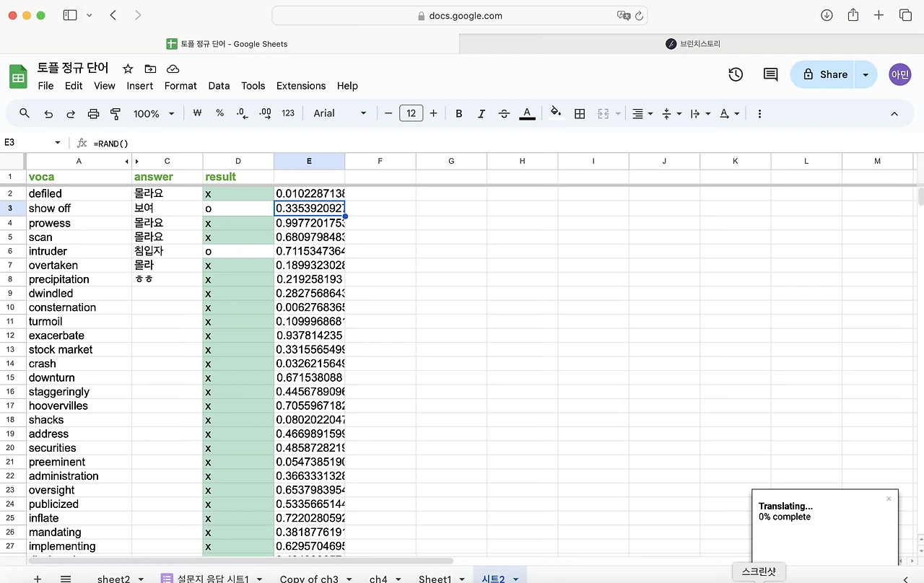The image size is (924, 583).
Task: Open the Arial font dropdown
Action: tap(340, 113)
